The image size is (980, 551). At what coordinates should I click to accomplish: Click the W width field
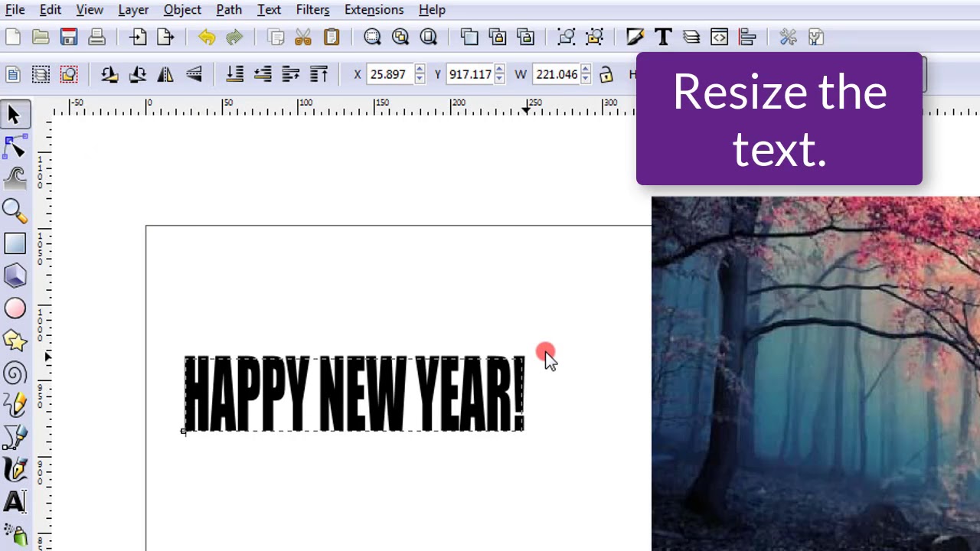pyautogui.click(x=557, y=74)
